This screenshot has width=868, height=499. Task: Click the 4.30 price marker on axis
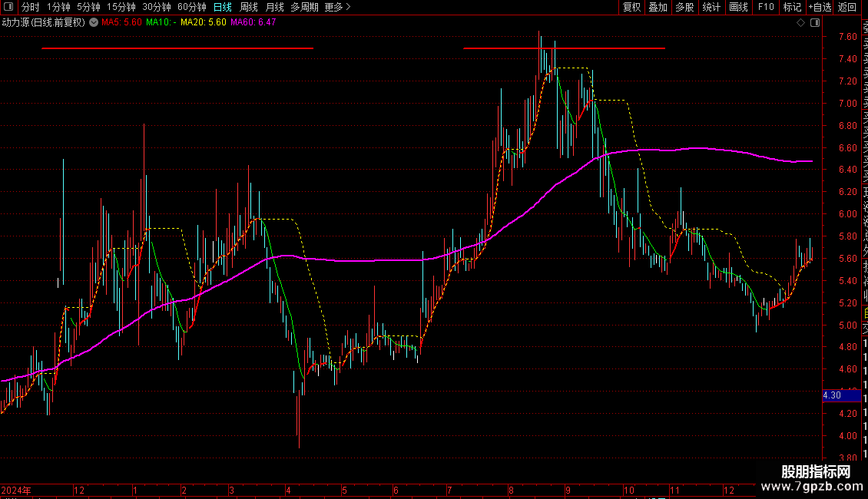coord(841,395)
